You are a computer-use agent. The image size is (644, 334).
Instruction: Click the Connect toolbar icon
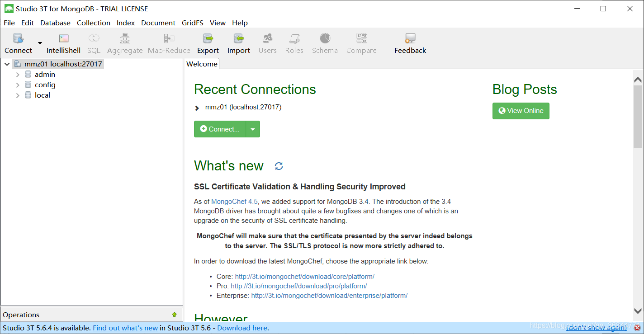tap(19, 38)
